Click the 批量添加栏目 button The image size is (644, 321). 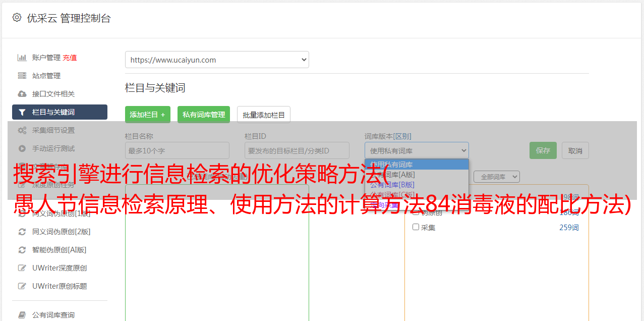tap(264, 115)
